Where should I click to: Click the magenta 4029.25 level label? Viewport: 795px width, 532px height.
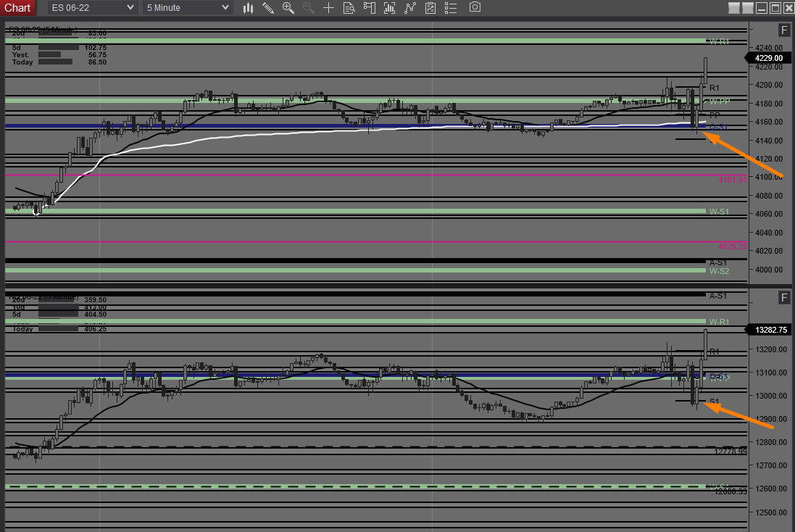pyautogui.click(x=732, y=246)
